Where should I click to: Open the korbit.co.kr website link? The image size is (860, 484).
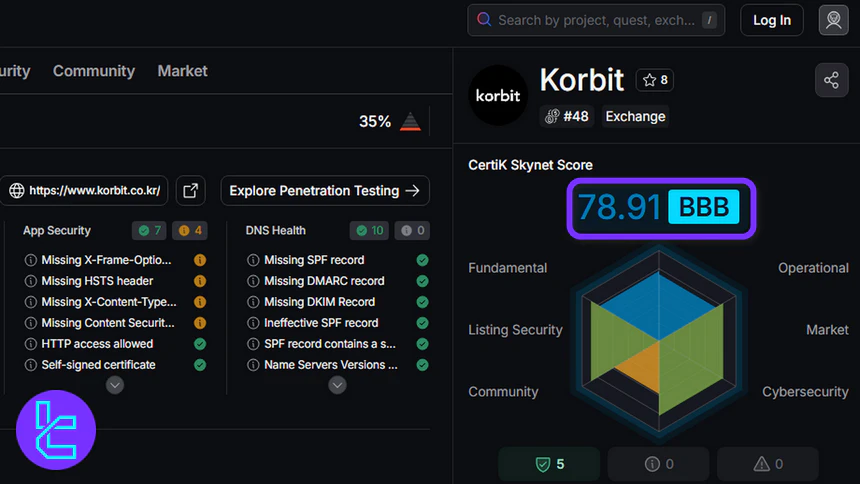[84, 190]
